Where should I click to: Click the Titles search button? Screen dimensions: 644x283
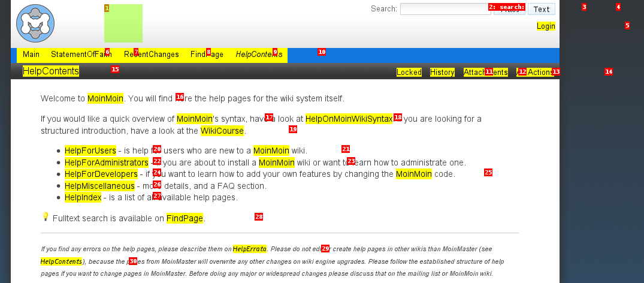[509, 9]
